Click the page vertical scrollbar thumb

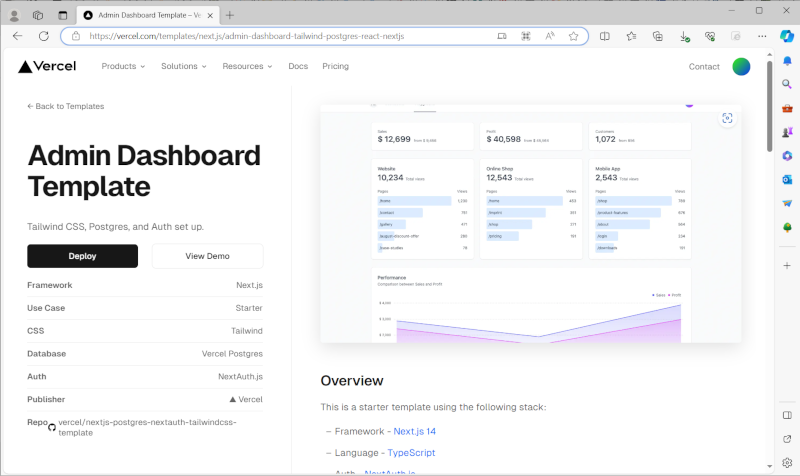tap(769, 106)
